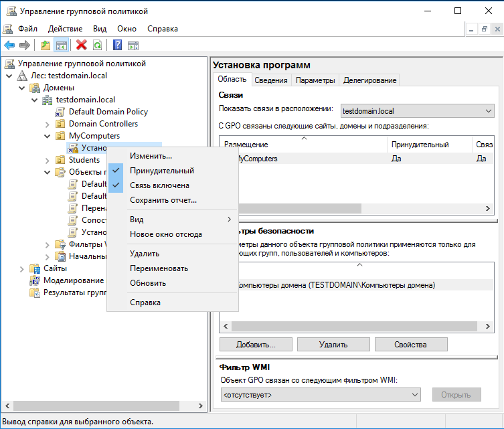This screenshot has width=504, height=429.
Task: Expand the 'Сайты' tree node
Action: [x=21, y=268]
